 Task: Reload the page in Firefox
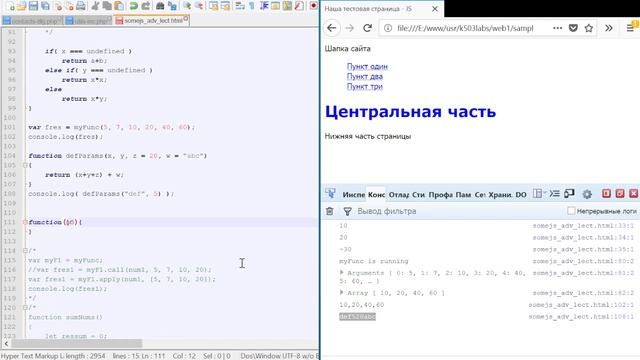(x=367, y=28)
